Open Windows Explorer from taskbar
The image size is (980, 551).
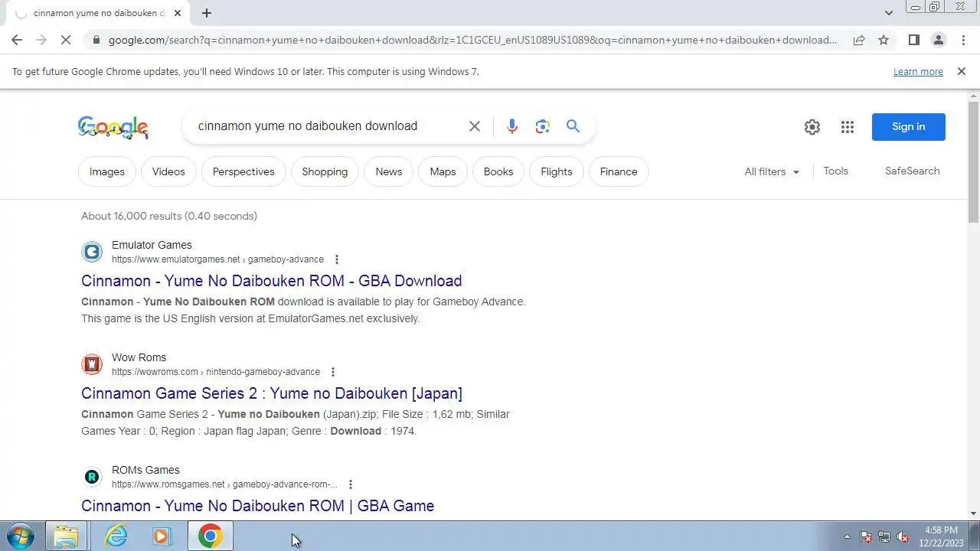(x=66, y=536)
